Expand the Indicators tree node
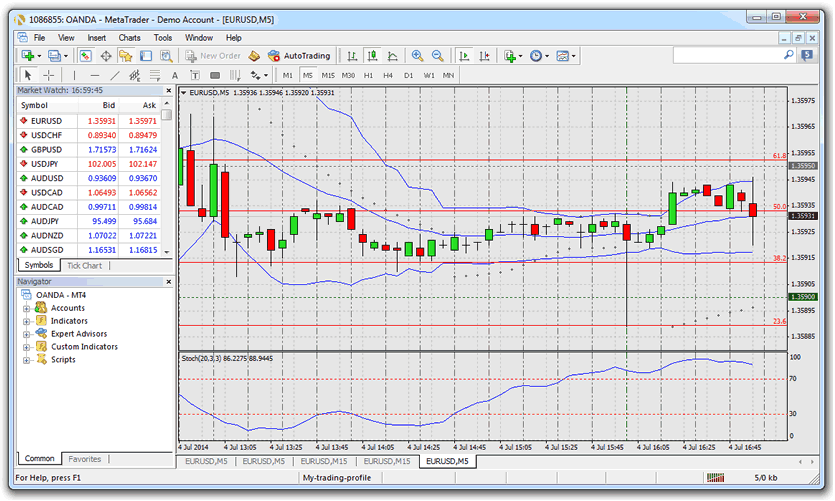Viewport: 835px width, 501px height. 26,322
